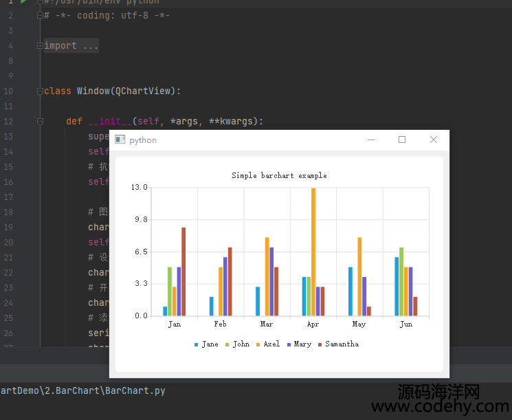Click the green run arrow in the gutter

pyautogui.click(x=23, y=2)
